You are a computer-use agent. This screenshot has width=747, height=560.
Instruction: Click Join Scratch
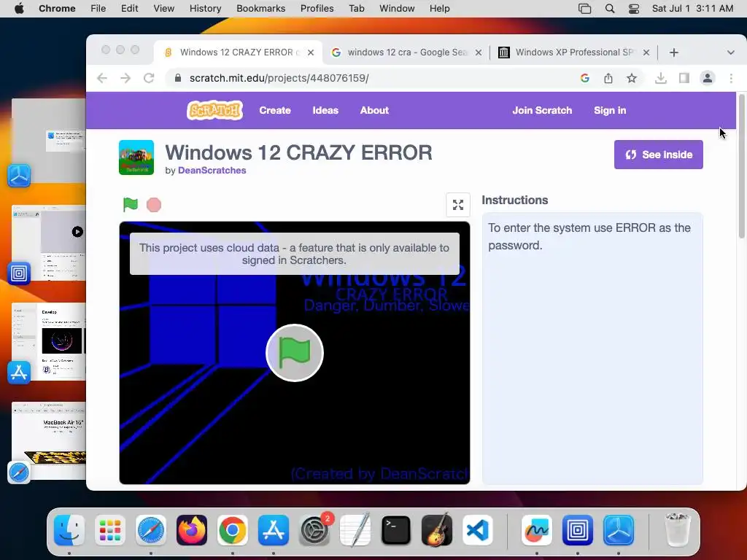[542, 111]
